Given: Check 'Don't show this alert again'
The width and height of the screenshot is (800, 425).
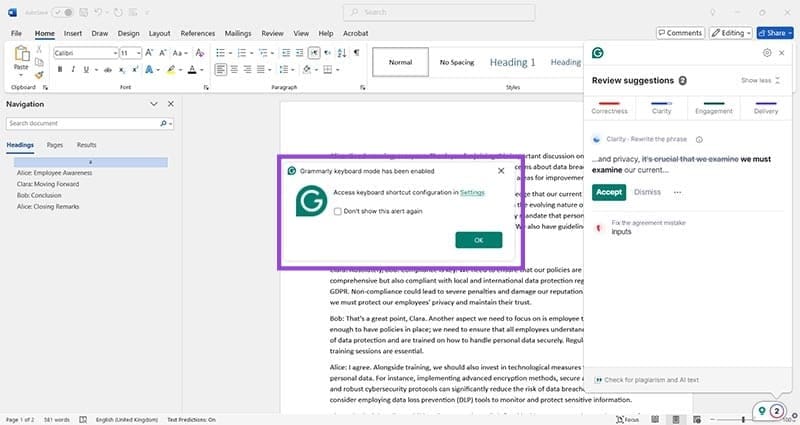Looking at the screenshot, I should point(337,211).
